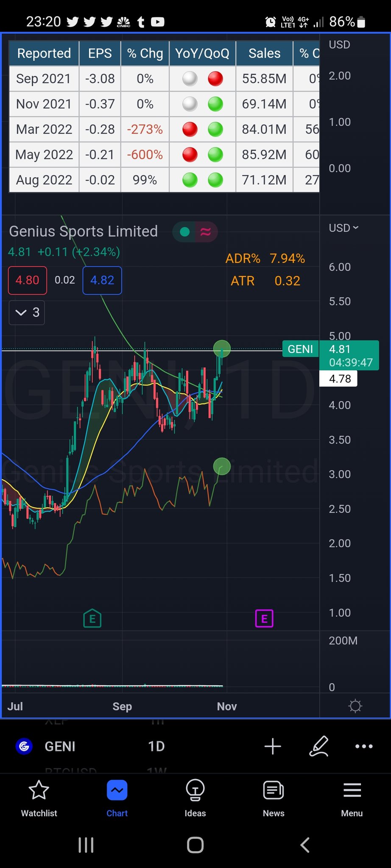Collapse the indicator legend chevron showing 3
This screenshot has width=391, height=868.
coord(27,312)
